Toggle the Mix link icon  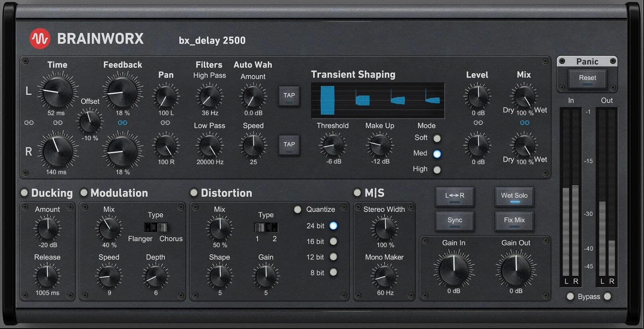coord(525,123)
